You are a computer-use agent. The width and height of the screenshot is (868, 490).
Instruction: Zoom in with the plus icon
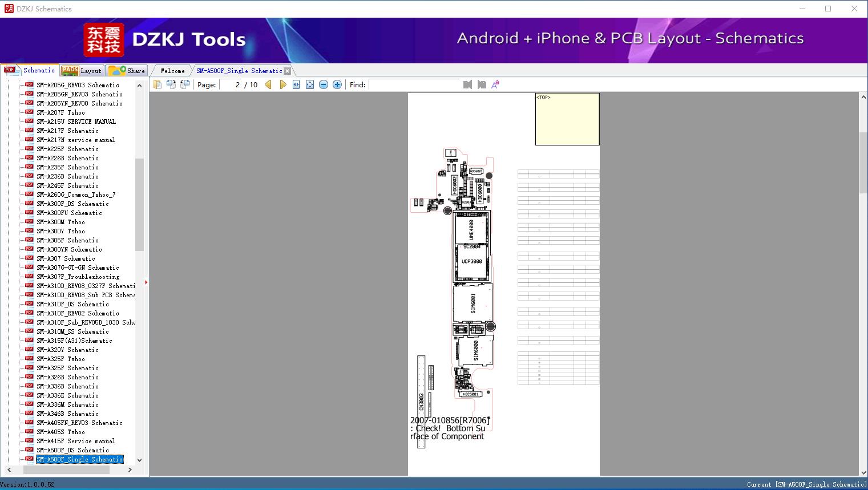pos(337,84)
